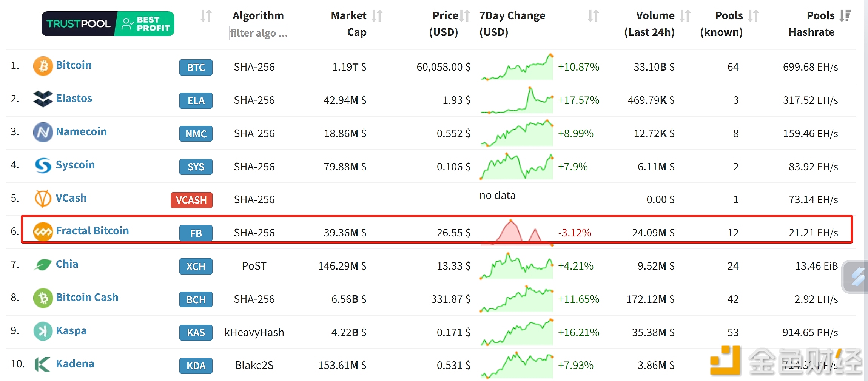Click the Pools Hashrate column header text

tap(812, 24)
